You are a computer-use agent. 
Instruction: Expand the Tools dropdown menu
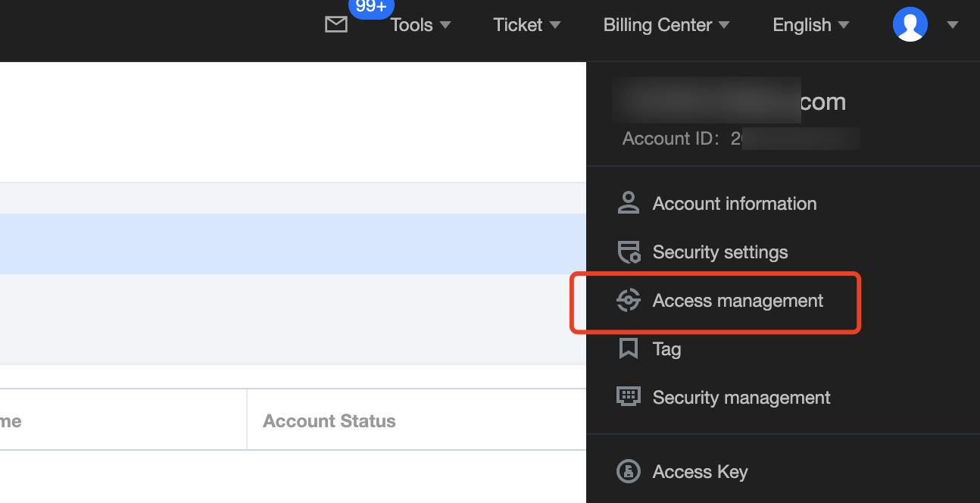(420, 25)
